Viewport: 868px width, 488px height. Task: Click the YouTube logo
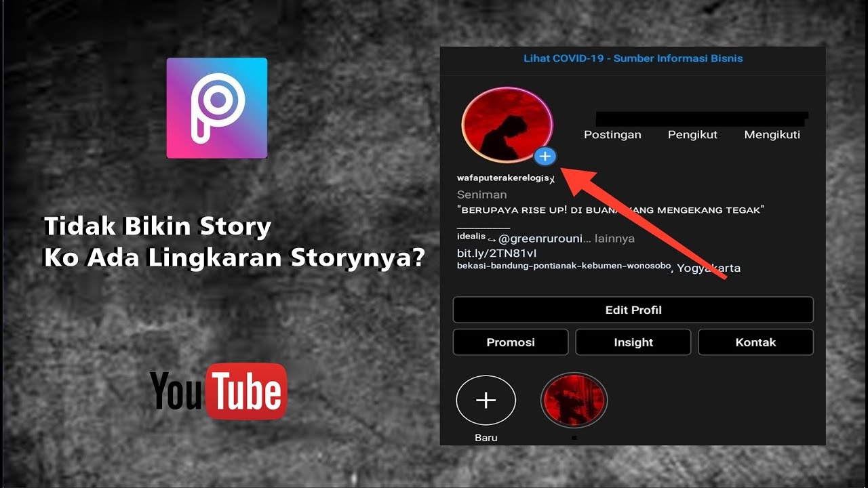tap(218, 391)
